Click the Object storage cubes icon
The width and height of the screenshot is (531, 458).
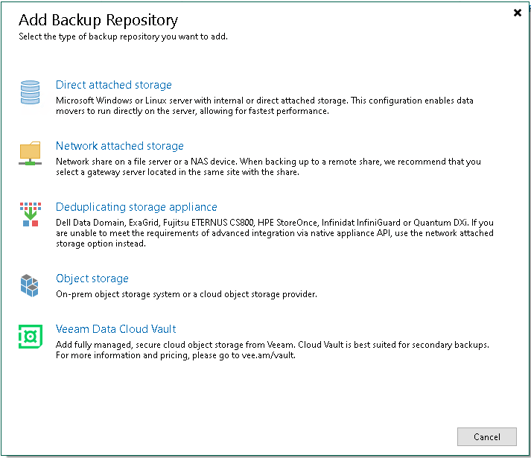pyautogui.click(x=29, y=286)
